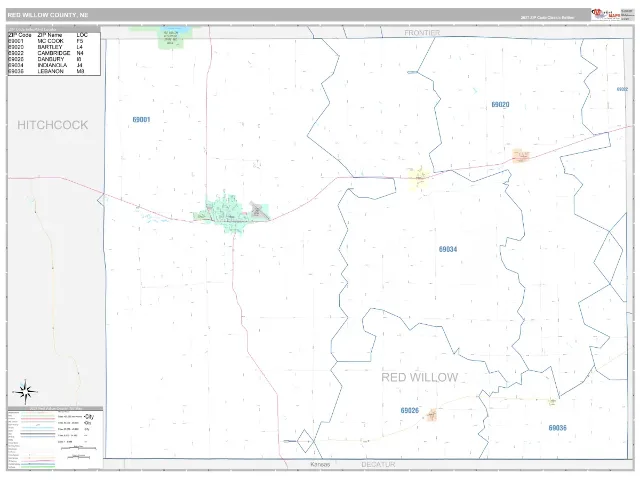Click the DECATUR county label
Image resolution: width=640 pixels, height=480 pixels.
point(378,464)
